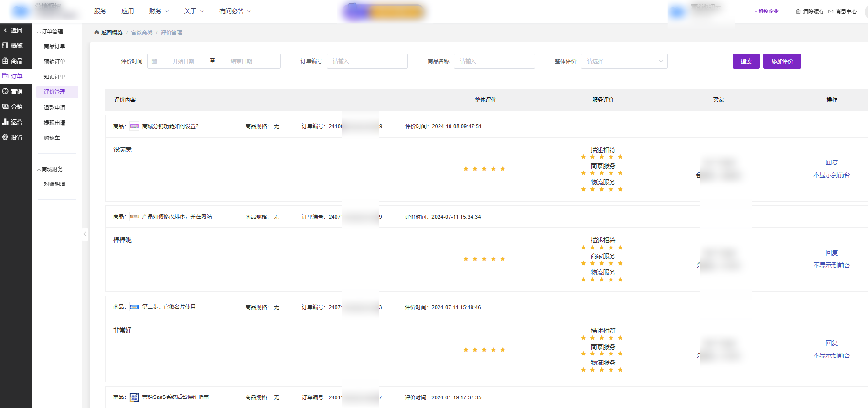The width and height of the screenshot is (868, 408).
Task: Select 知识订单 in the submenu
Action: pos(54,77)
